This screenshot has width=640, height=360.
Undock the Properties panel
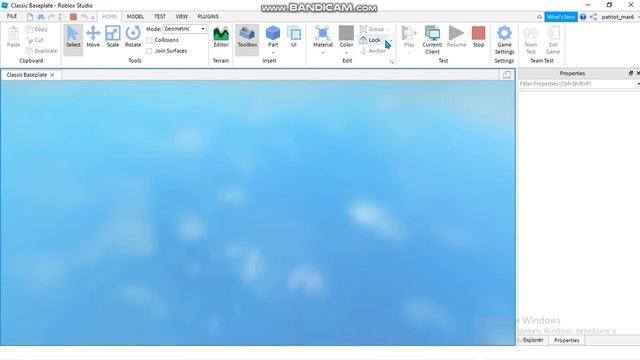631,73
